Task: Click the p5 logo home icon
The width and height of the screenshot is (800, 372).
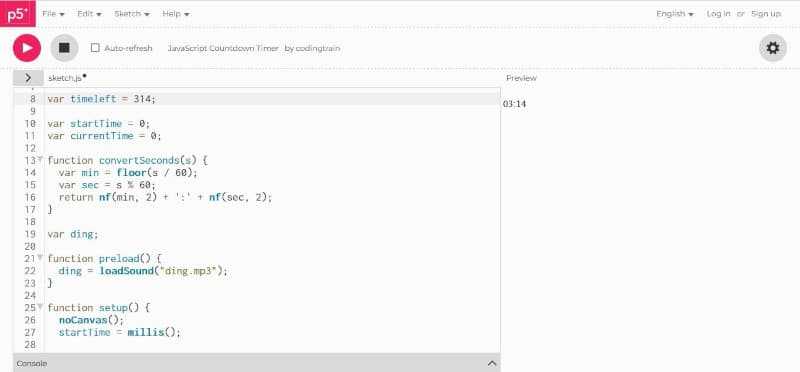Action: 18,14
